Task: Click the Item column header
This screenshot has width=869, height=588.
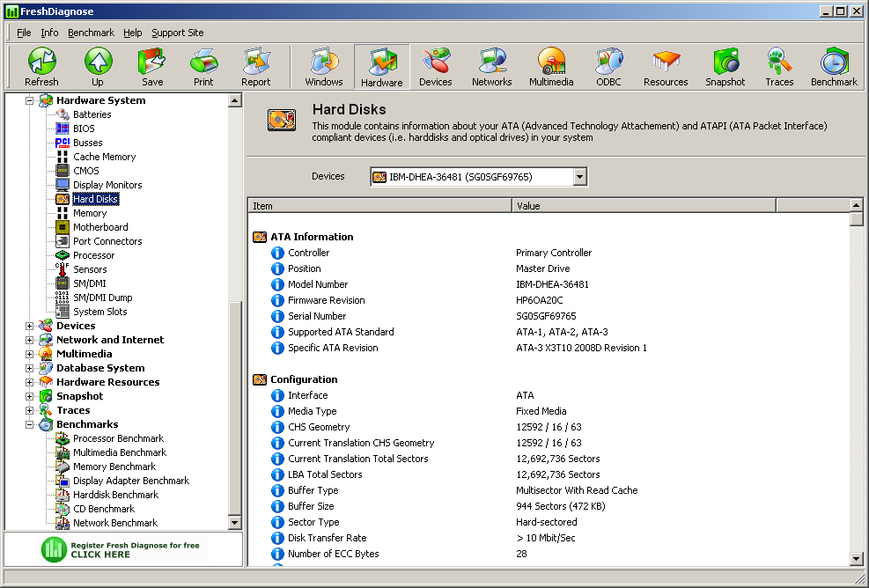Action: 379,206
